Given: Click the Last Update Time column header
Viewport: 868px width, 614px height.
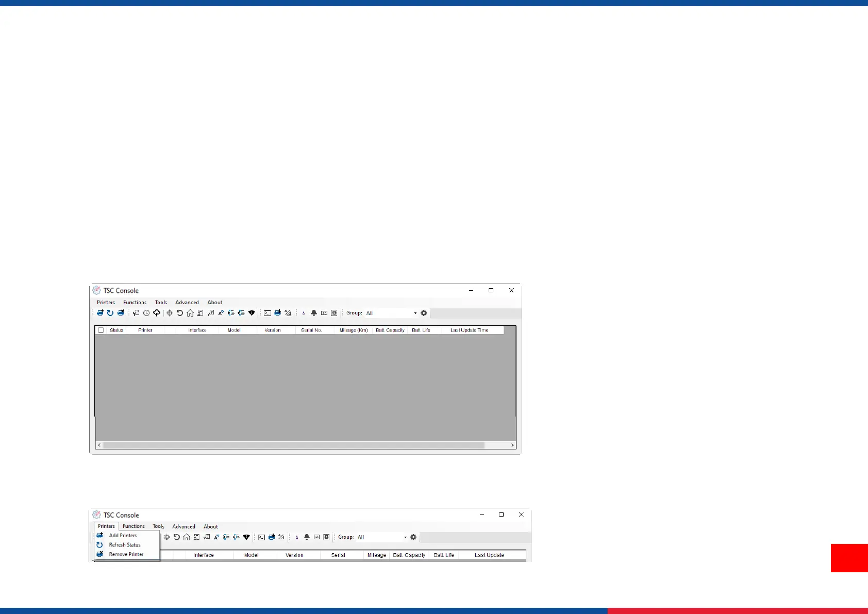Looking at the screenshot, I should click(470, 330).
